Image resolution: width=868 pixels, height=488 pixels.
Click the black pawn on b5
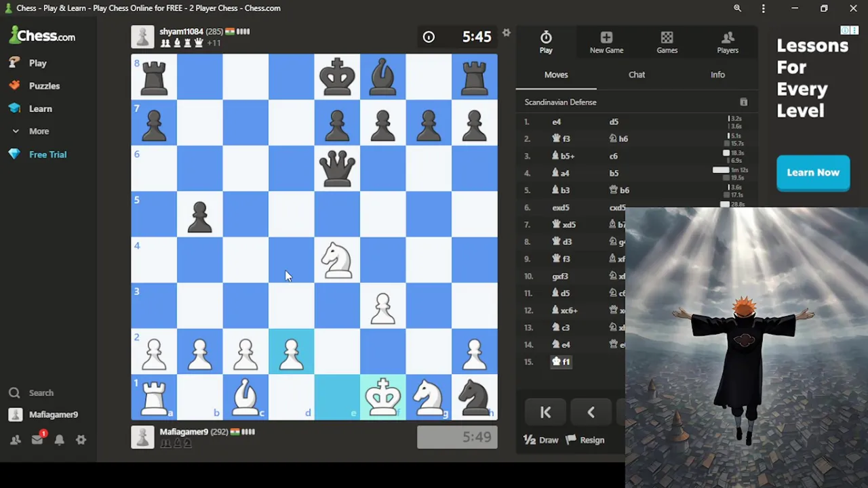point(200,214)
